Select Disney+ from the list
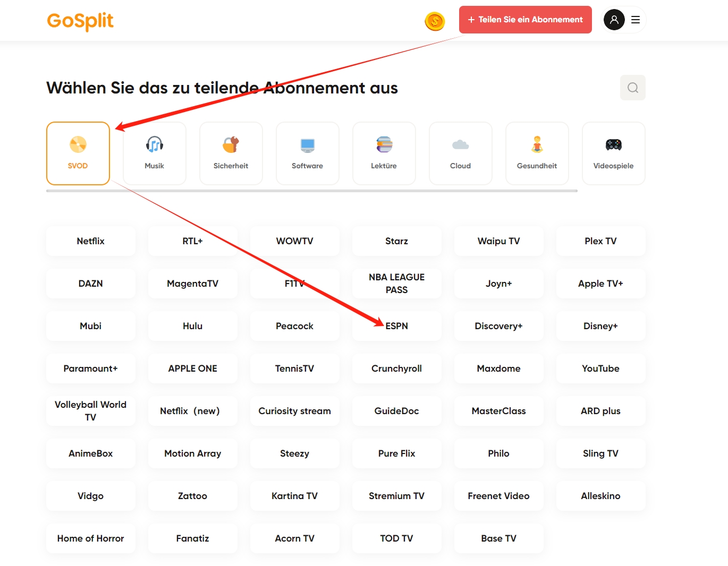728x566 pixels. pos(601,326)
